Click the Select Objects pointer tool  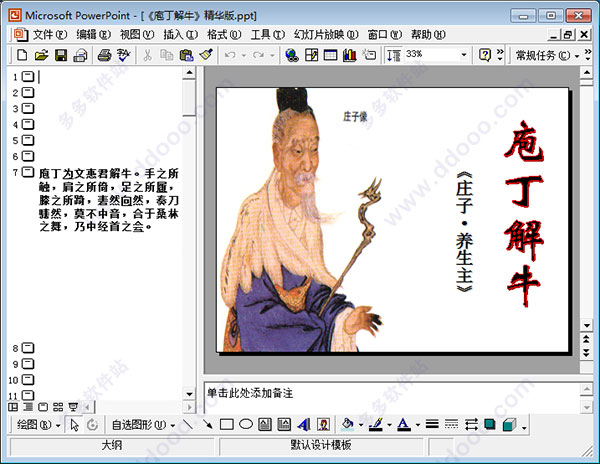tap(75, 425)
